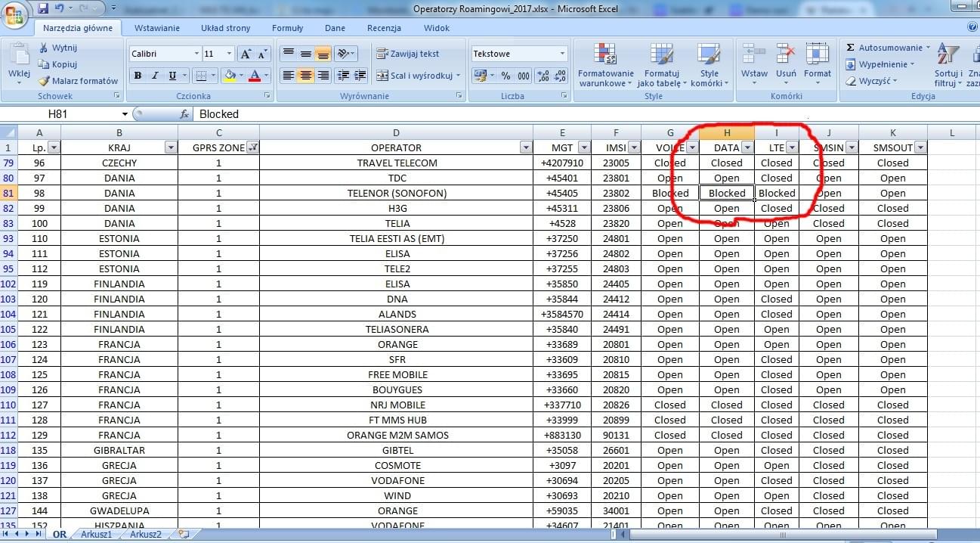The height and width of the screenshot is (543, 980).
Task: Open the SMSOUT column filter dropdown
Action: point(920,148)
